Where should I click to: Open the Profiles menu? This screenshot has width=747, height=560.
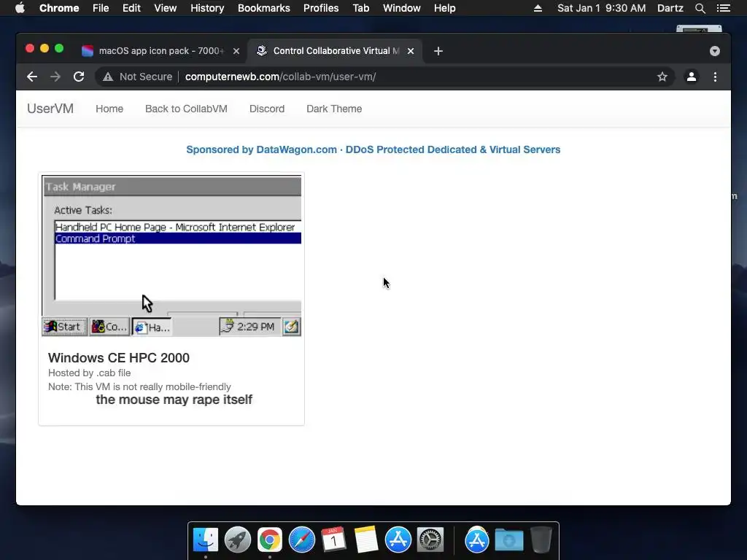pyautogui.click(x=321, y=8)
